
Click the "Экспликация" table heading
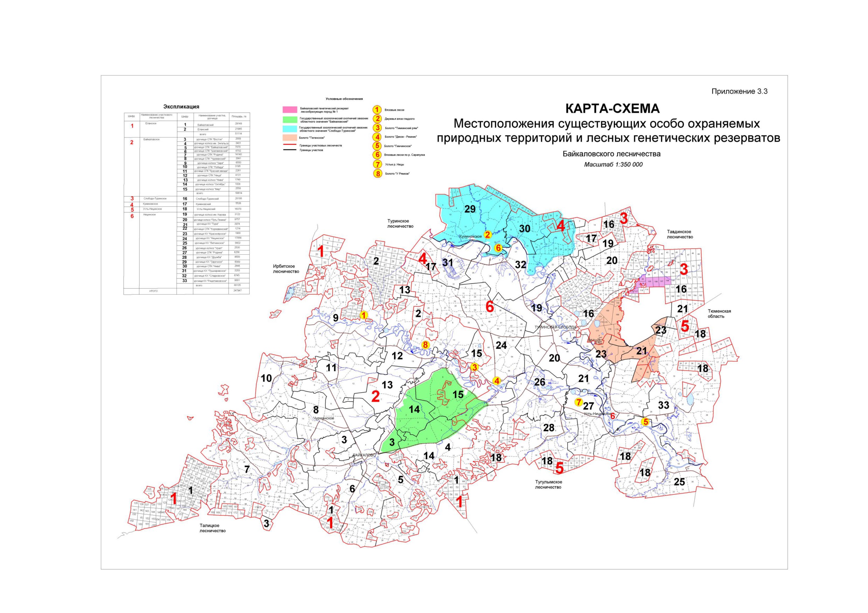tap(181, 107)
